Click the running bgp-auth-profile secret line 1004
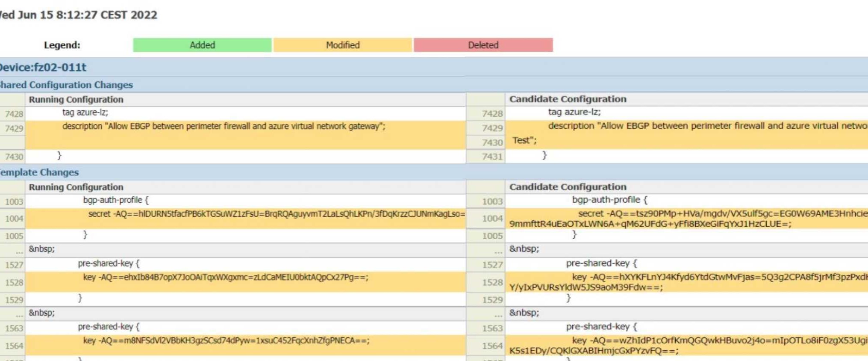Image resolution: width=868 pixels, height=361 pixels. (x=276, y=214)
